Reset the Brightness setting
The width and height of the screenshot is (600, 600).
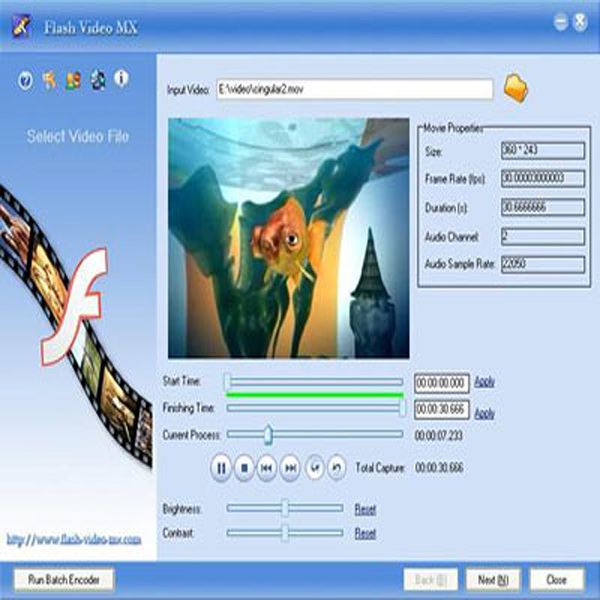click(365, 509)
